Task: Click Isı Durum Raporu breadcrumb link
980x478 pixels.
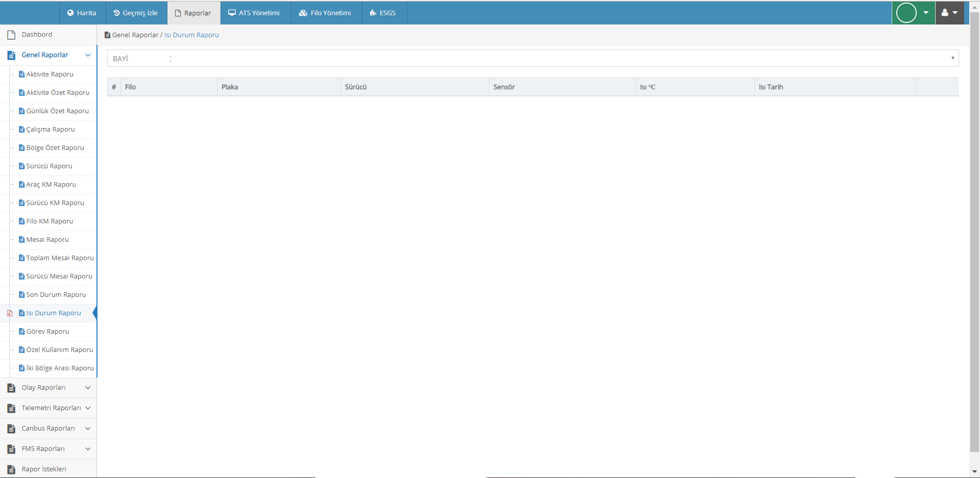Action: [191, 35]
